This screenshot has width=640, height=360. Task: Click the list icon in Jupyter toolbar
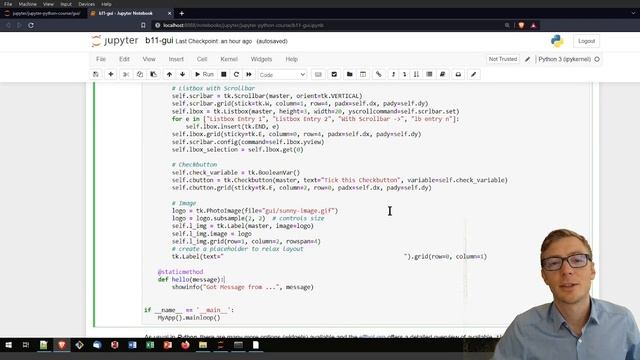click(x=429, y=74)
